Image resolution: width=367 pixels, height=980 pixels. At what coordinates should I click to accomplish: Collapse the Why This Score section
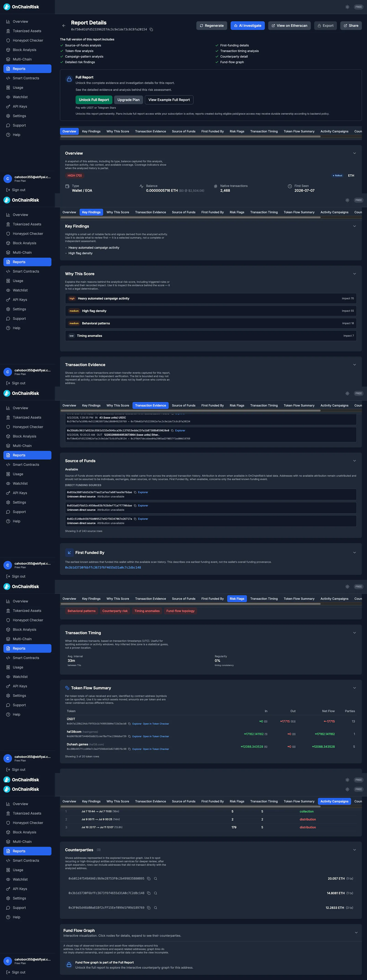point(354,273)
